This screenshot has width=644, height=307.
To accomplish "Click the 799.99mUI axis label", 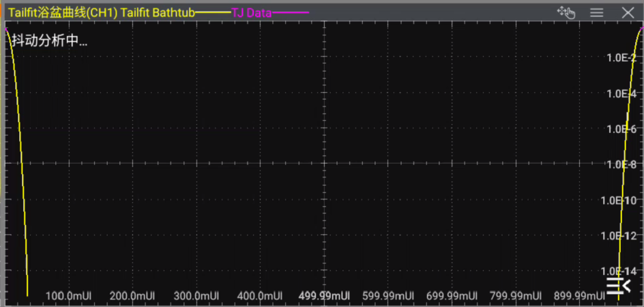I will [x=516, y=296].
